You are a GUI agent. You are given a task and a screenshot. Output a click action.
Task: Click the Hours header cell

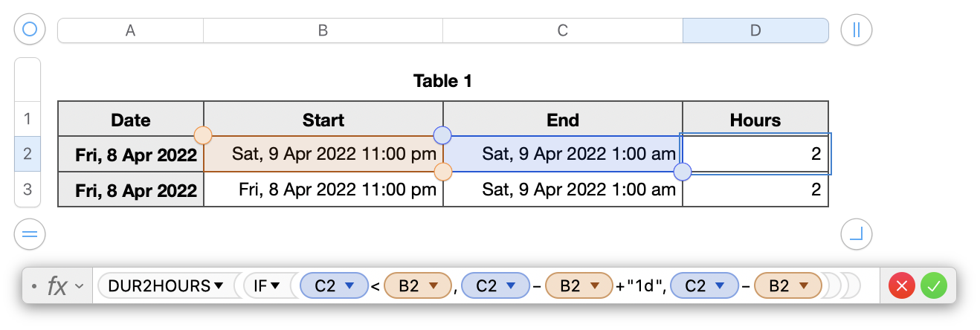click(x=755, y=120)
